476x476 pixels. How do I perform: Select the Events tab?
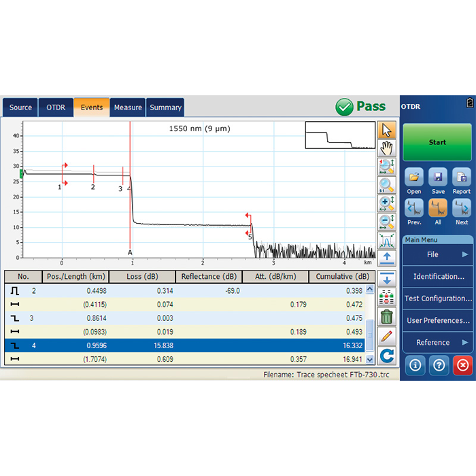coord(92,107)
